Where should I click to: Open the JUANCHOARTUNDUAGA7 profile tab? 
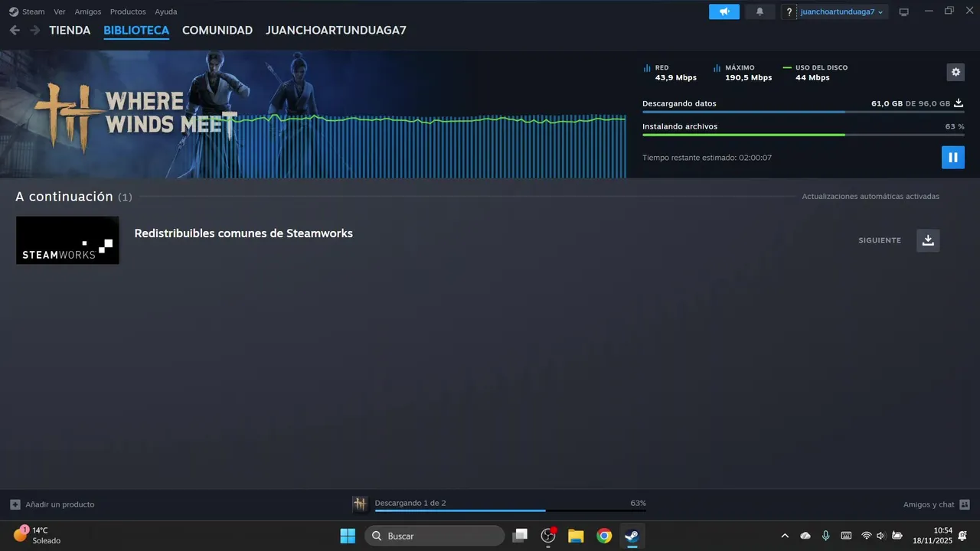click(335, 31)
